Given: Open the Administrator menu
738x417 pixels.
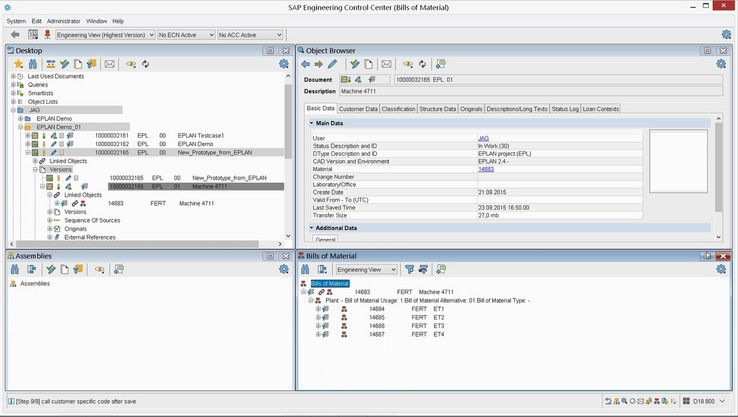Looking at the screenshot, I should [63, 20].
